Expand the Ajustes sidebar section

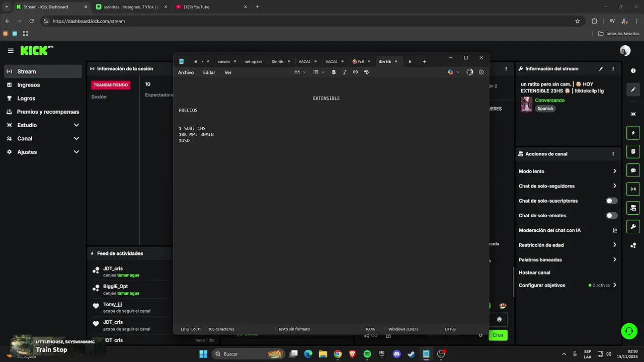click(x=43, y=152)
